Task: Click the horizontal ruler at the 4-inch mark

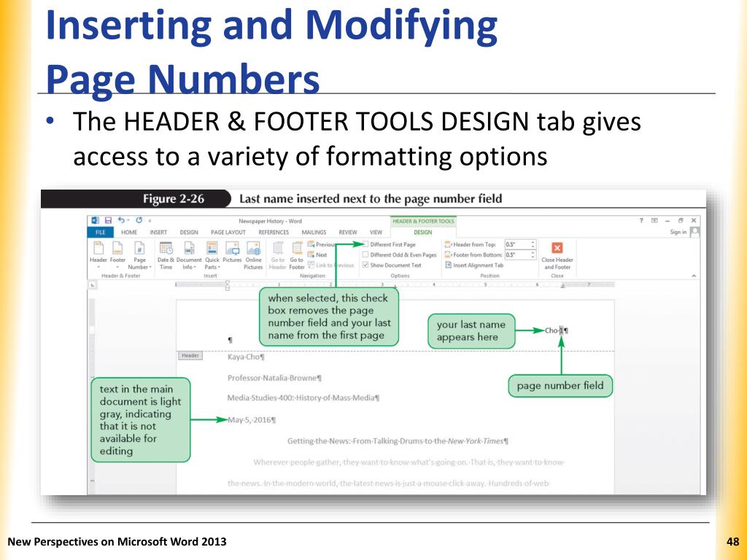Action: (x=433, y=285)
